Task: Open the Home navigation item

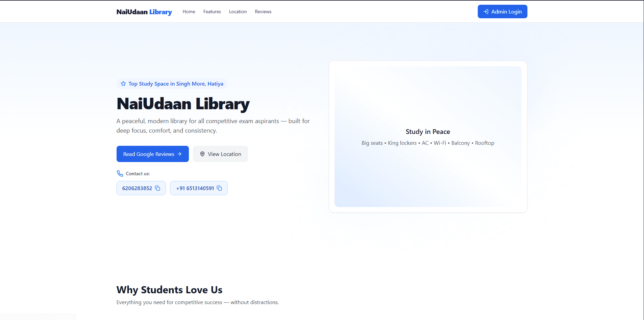Action: click(x=189, y=12)
